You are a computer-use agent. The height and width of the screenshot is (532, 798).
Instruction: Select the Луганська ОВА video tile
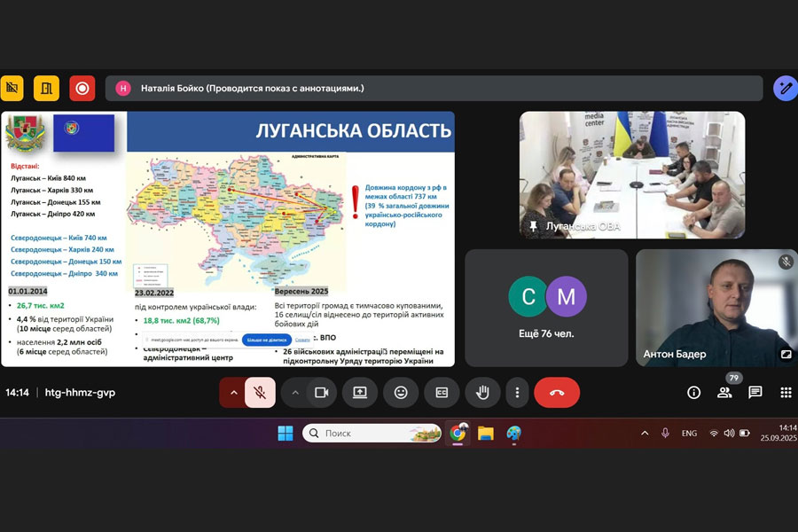click(631, 175)
